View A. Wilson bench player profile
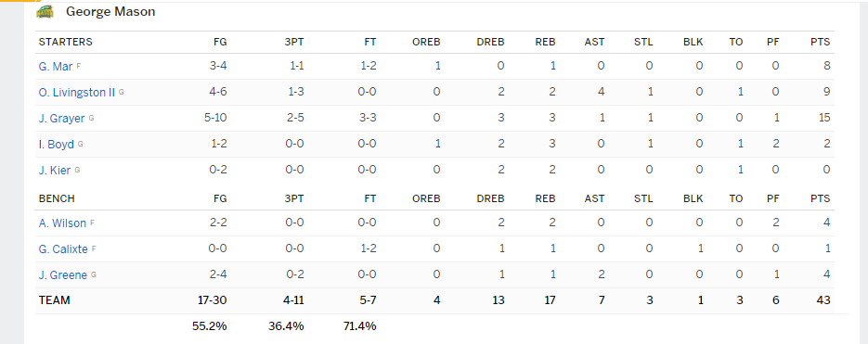This screenshot has height=344, width=868. click(62, 223)
